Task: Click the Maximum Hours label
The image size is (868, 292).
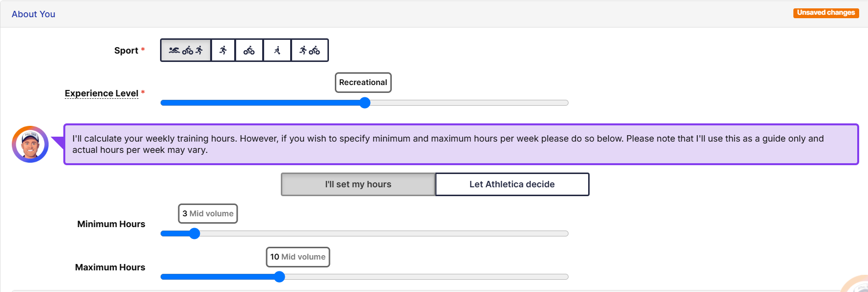Action: click(110, 267)
